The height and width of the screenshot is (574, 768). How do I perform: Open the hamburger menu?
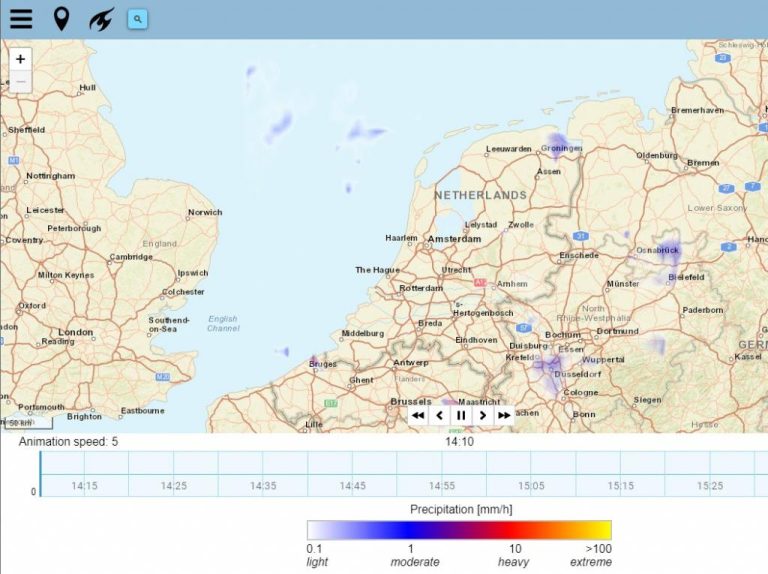tap(21, 19)
